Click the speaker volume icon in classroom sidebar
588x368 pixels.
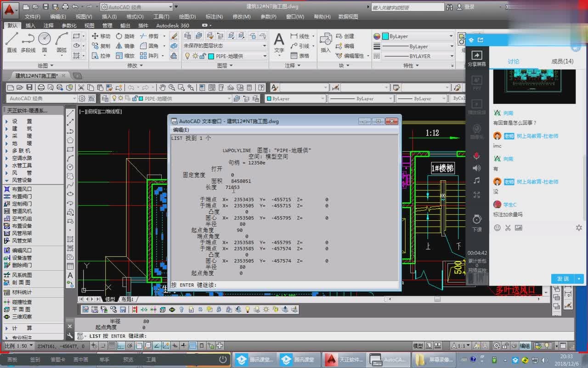pos(476,168)
